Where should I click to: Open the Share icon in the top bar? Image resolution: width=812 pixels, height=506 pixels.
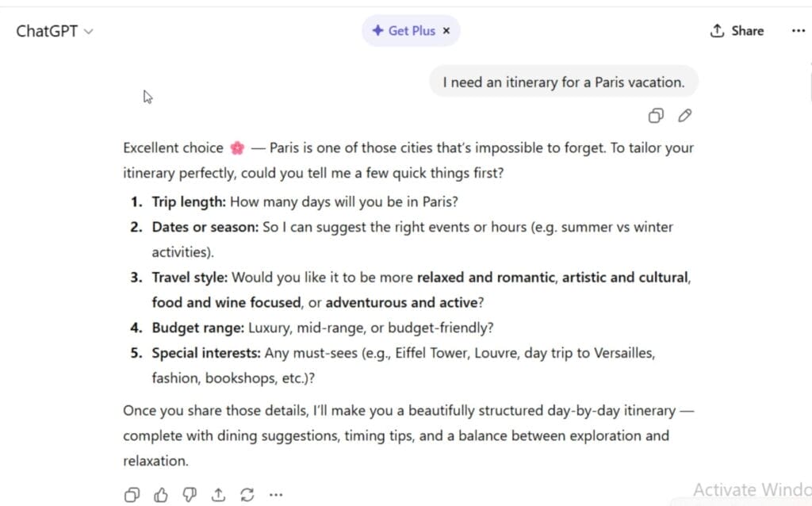[717, 30]
